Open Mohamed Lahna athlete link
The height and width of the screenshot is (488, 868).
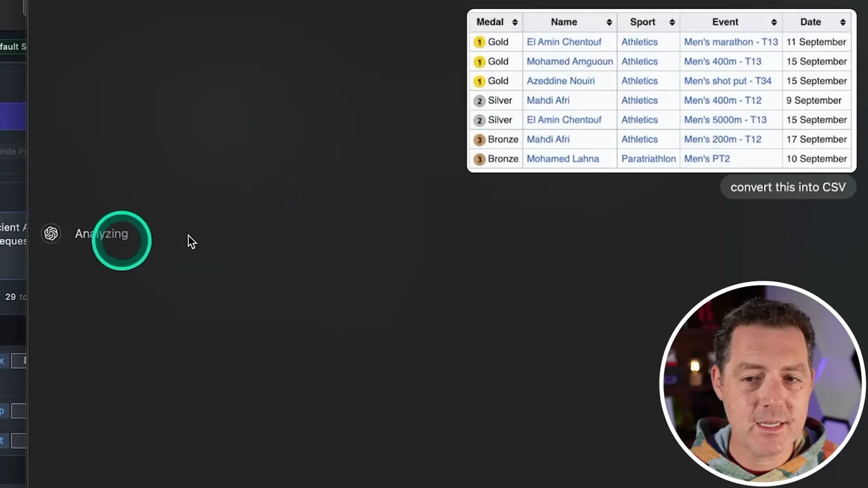pos(563,159)
